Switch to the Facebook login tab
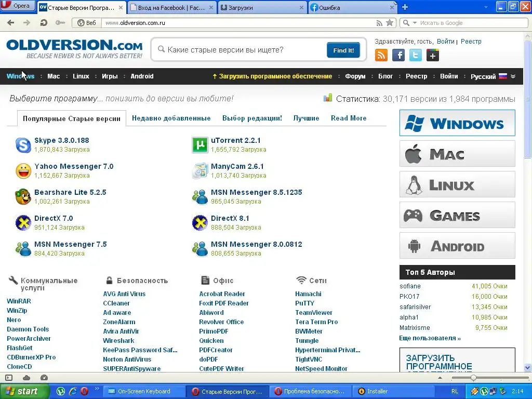This screenshot has height=399, width=532. coord(171,7)
